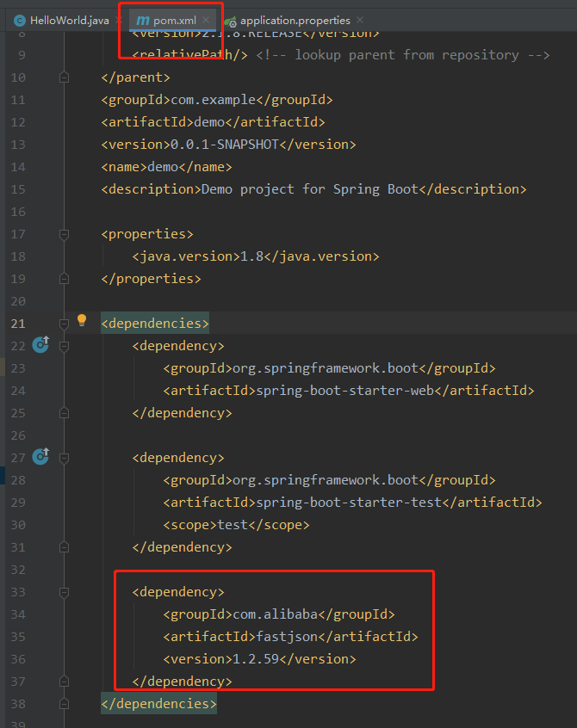Select the pom.xml editor tab
The image size is (577, 728).
pos(172,21)
